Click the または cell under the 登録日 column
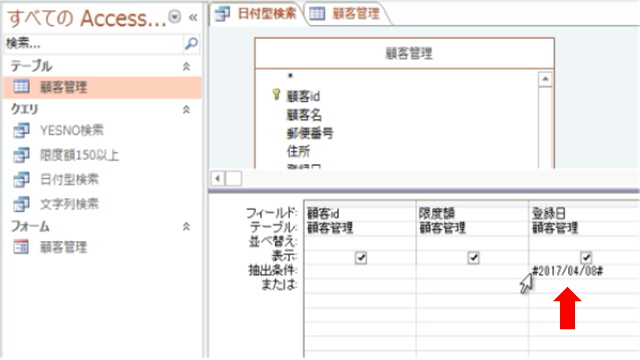 (x=584, y=285)
